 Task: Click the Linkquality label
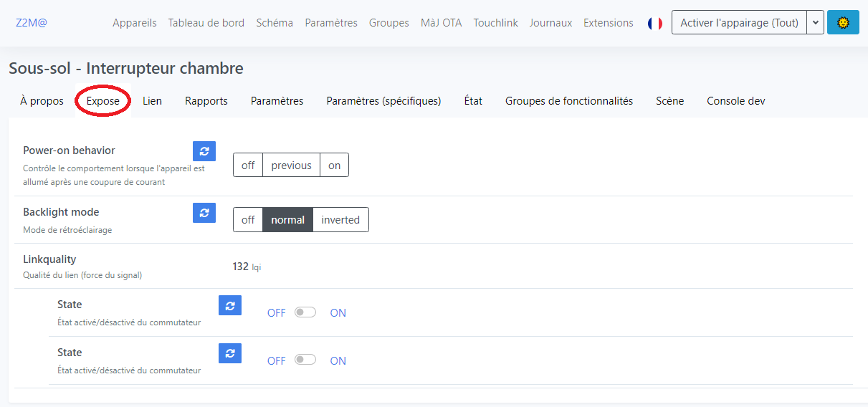(x=49, y=259)
